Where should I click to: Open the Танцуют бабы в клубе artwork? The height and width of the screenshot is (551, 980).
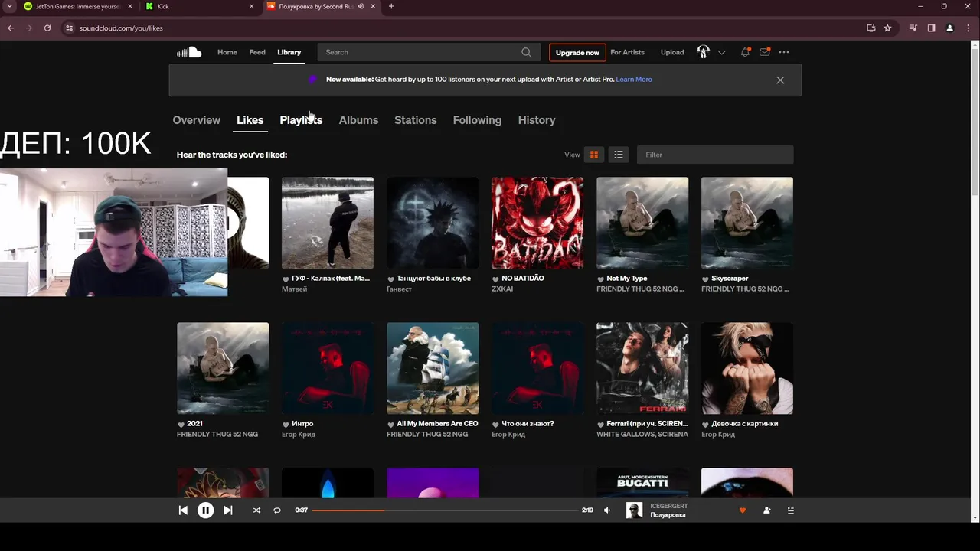tap(433, 223)
